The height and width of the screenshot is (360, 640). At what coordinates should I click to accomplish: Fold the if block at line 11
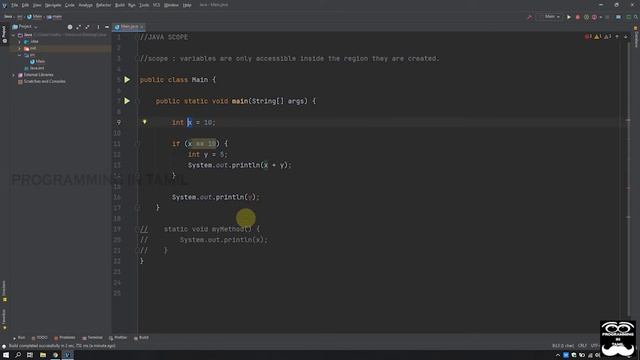point(138,144)
